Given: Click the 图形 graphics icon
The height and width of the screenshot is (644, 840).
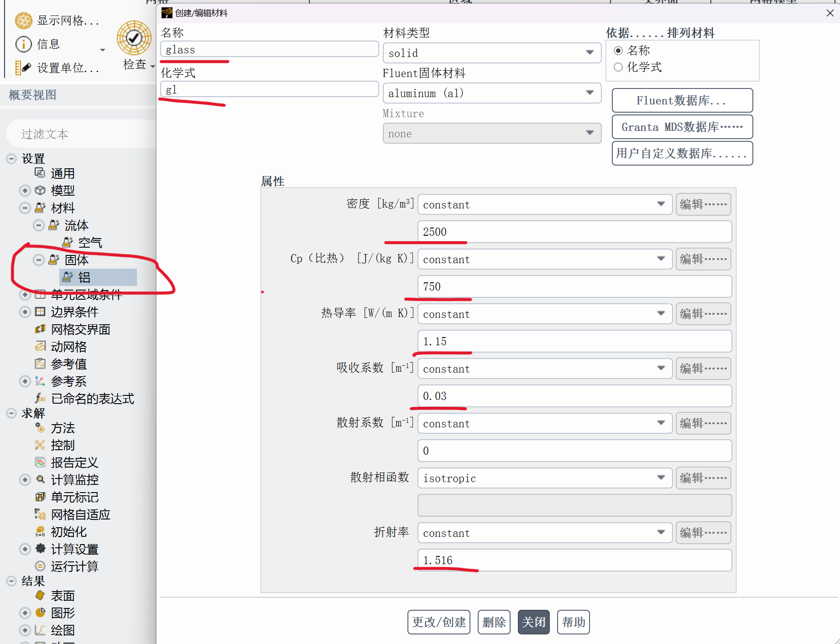Looking at the screenshot, I should coord(40,613).
